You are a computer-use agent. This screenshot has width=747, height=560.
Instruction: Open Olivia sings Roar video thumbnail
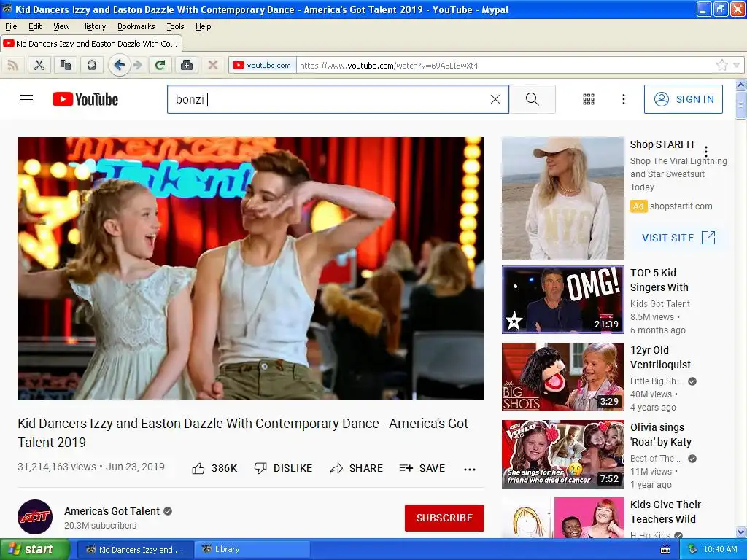562,454
